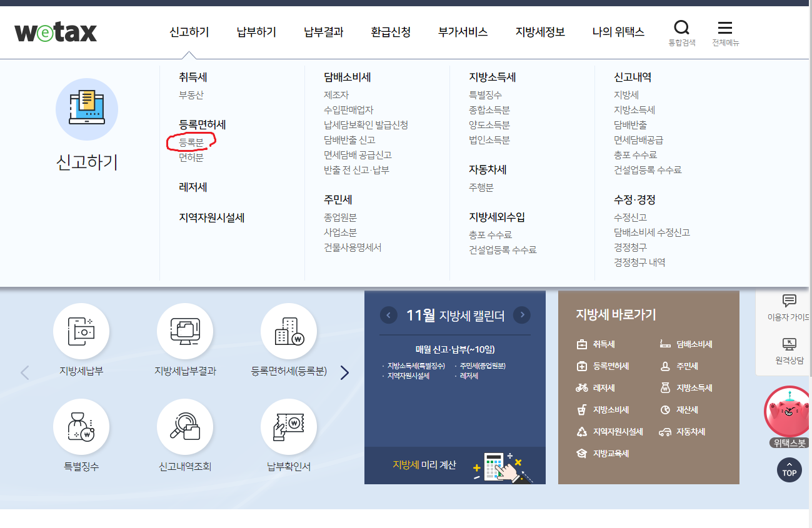This screenshot has width=812, height=528.
Task: Click the 지방세납부 circle icon
Action: coord(81,332)
